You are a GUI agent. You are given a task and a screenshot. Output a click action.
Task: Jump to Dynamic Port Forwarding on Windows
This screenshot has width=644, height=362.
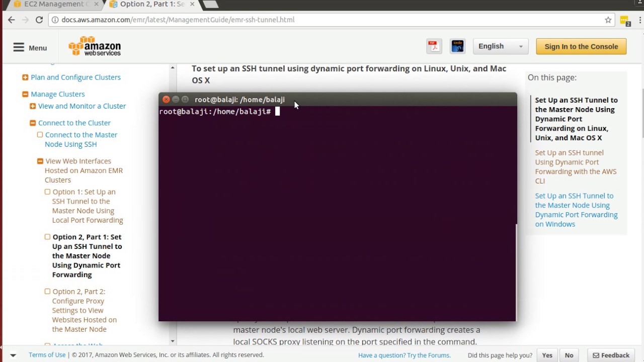577,210
